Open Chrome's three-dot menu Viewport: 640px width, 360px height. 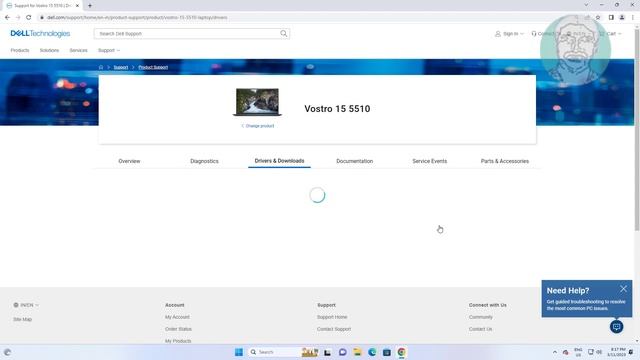click(633, 18)
